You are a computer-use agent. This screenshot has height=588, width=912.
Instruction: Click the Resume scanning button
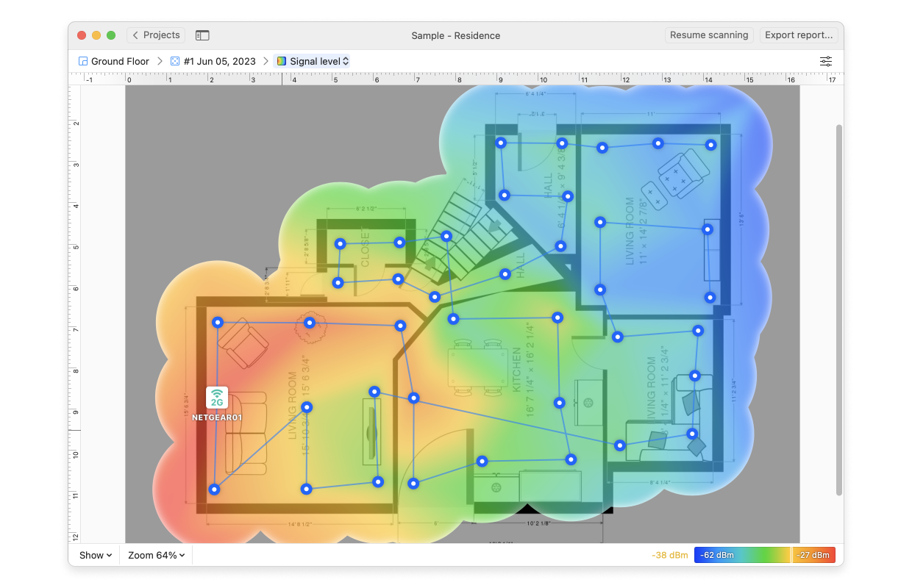[x=709, y=35]
